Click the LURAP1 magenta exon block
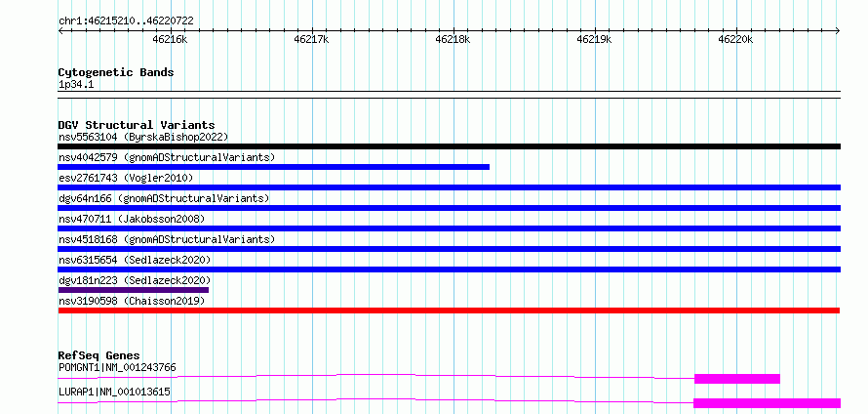868x414 pixels. coord(767,403)
